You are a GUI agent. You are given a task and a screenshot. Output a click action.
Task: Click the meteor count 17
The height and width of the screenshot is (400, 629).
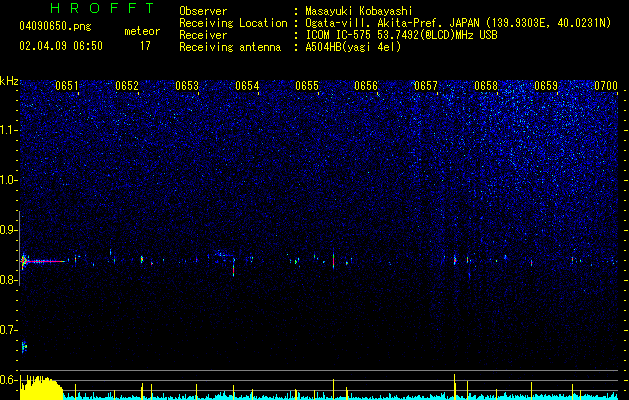point(145,46)
